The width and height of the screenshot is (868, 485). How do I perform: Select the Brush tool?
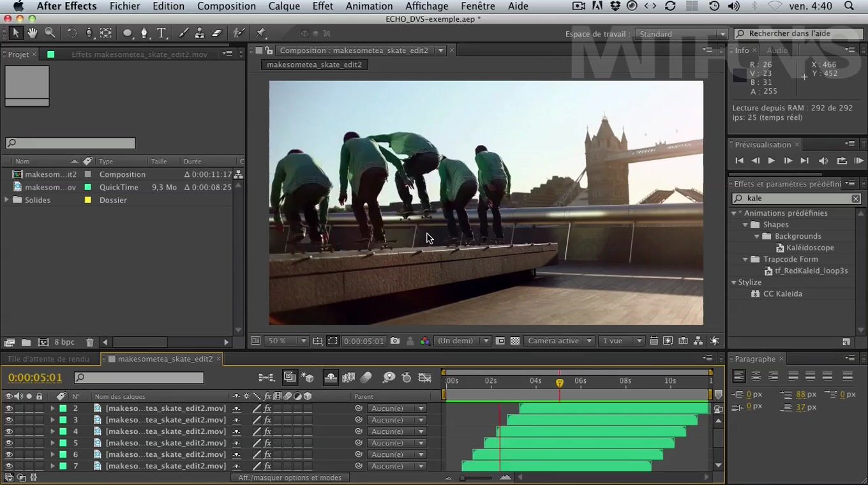point(183,33)
